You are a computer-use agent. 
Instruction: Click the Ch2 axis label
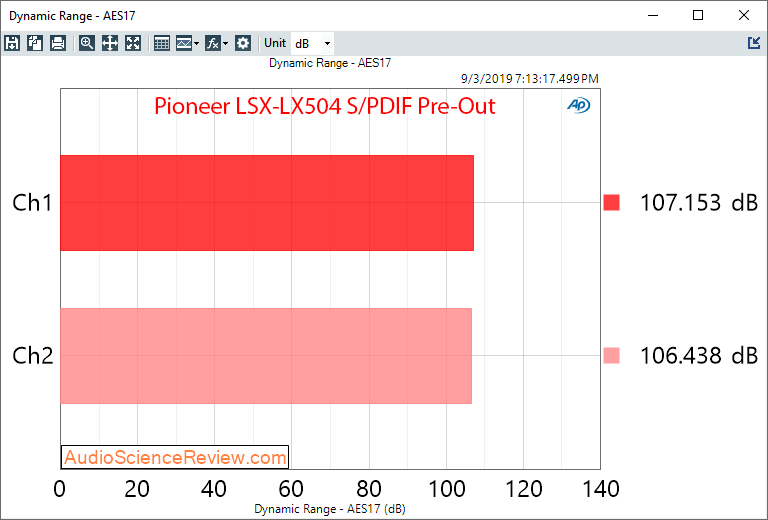click(32, 356)
